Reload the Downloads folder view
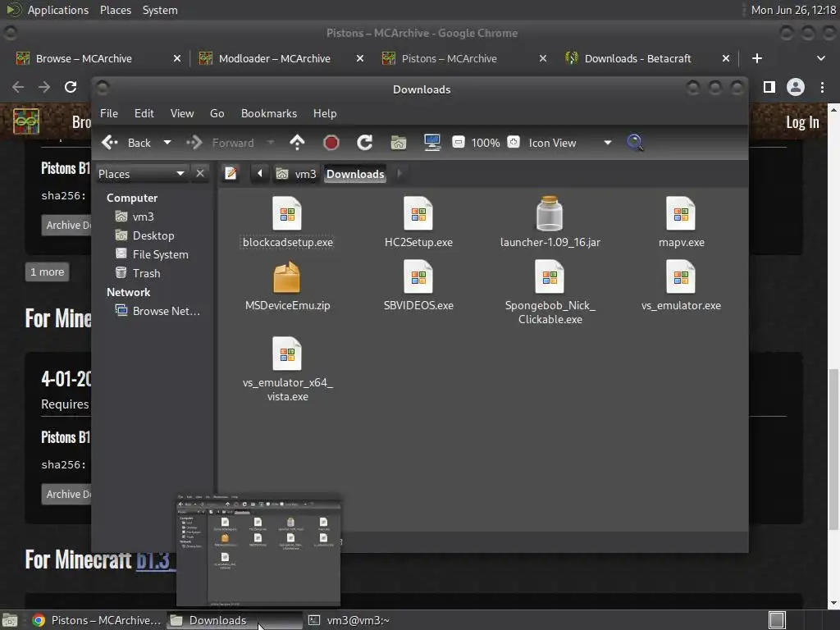 click(x=365, y=143)
